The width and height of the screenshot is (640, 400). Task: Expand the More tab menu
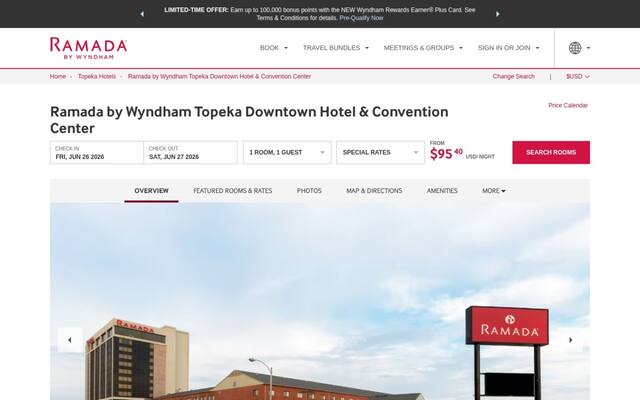pos(493,191)
